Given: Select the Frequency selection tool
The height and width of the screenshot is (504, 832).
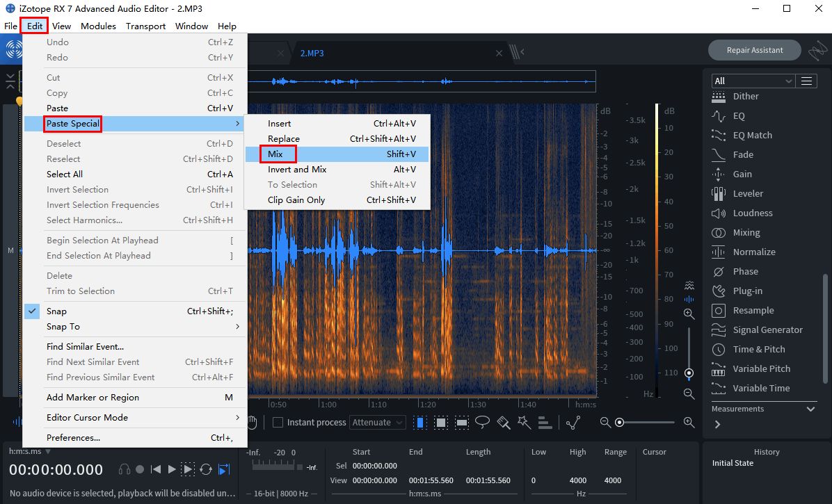Looking at the screenshot, I should [462, 423].
